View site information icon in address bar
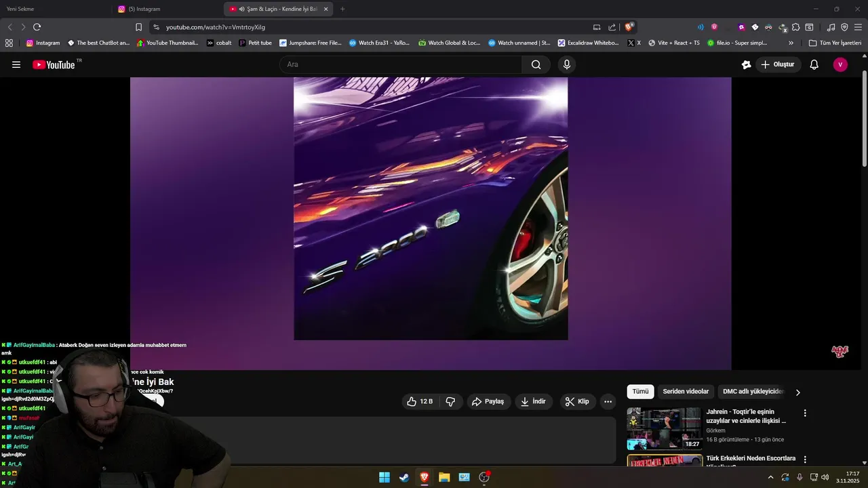The image size is (868, 488). pos(156,27)
